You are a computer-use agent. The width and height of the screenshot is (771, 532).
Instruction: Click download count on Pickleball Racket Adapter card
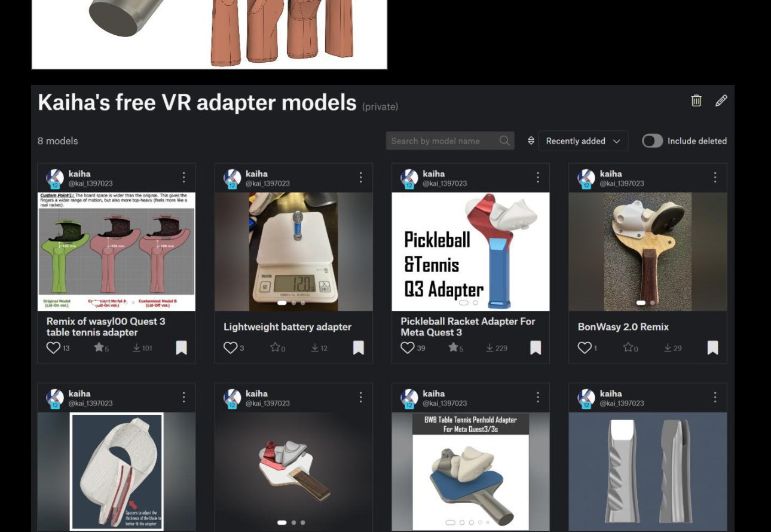click(497, 348)
